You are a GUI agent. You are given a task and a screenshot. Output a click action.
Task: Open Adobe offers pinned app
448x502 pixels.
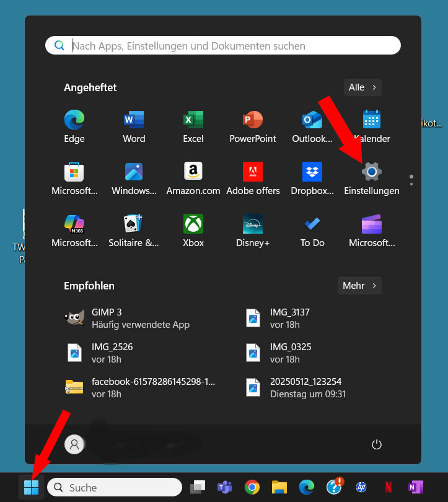coord(253,178)
